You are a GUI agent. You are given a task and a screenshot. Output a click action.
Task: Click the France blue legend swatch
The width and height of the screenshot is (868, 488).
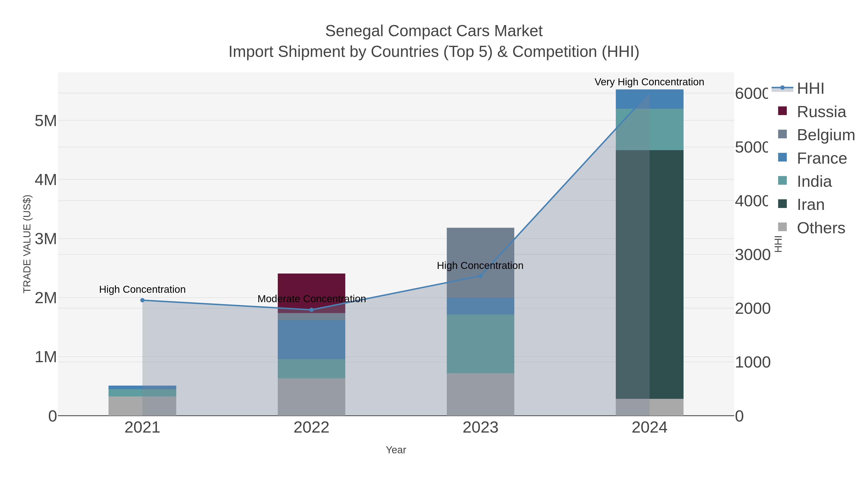(x=782, y=157)
